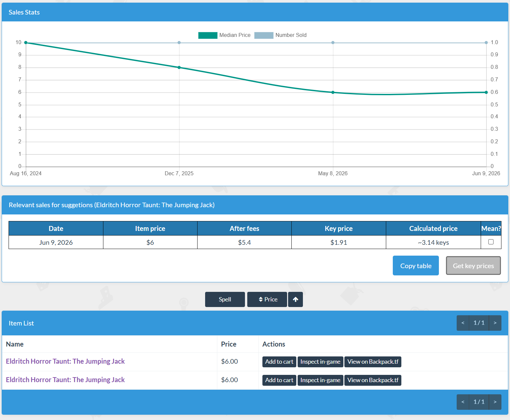View first item on Backpack.tf
The width and height of the screenshot is (510, 420).
[x=373, y=362]
